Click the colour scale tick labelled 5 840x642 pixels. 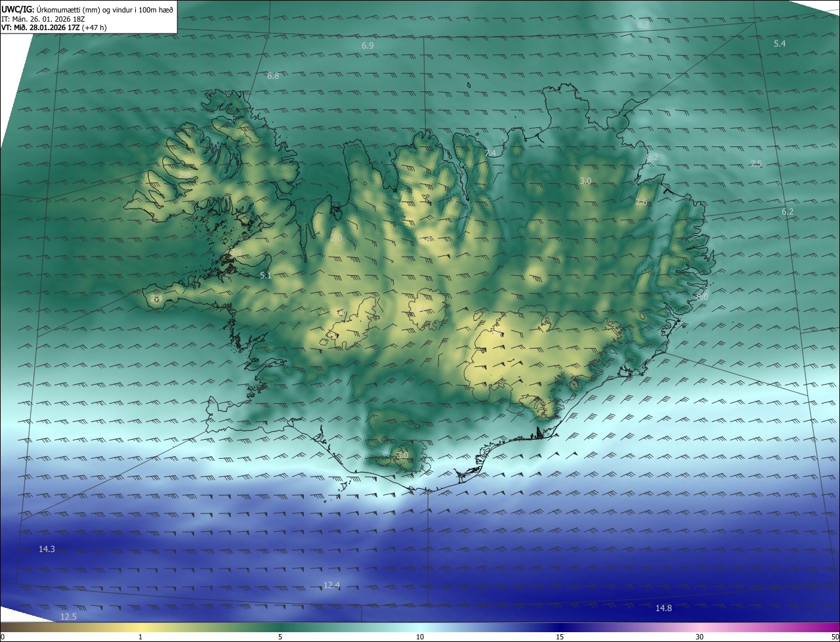click(280, 637)
